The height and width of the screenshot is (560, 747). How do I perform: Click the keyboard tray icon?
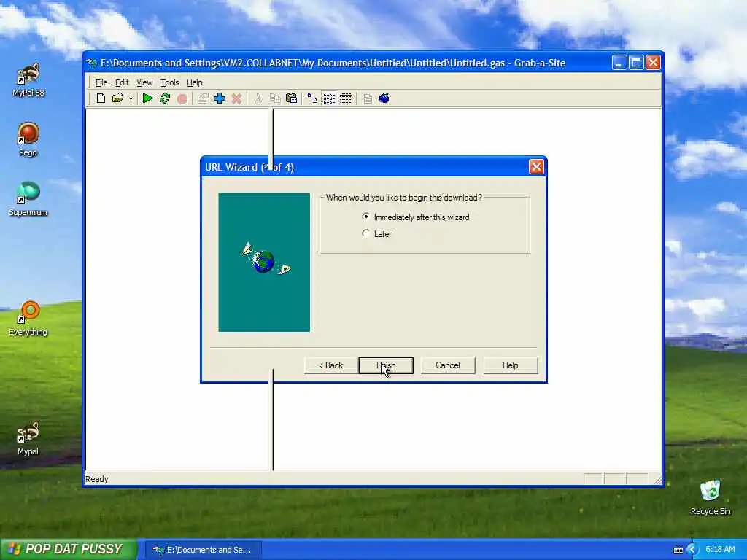(678, 550)
